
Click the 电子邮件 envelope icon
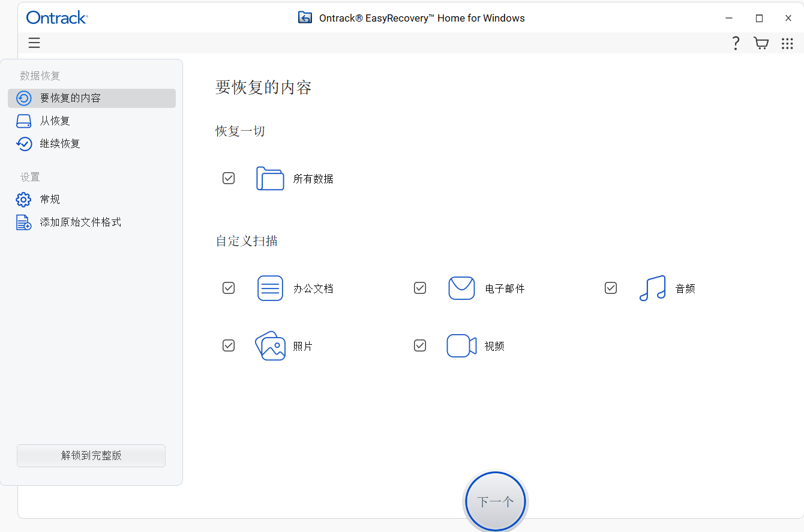(x=461, y=288)
